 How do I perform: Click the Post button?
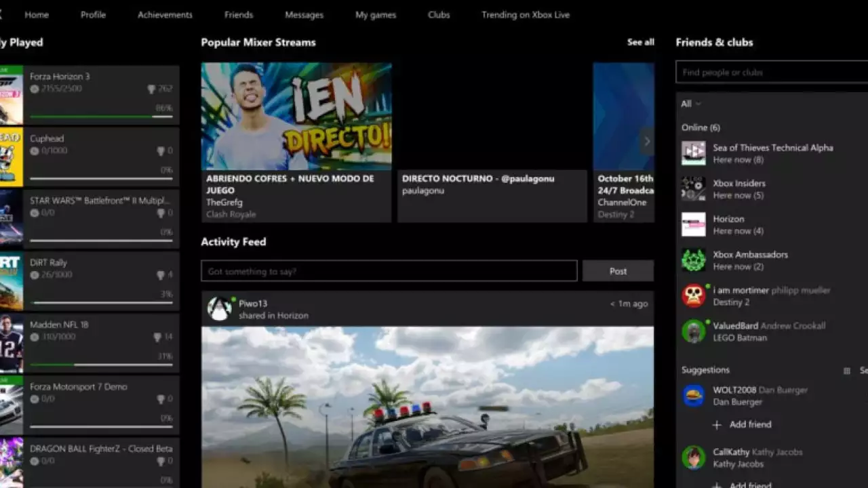click(x=618, y=271)
